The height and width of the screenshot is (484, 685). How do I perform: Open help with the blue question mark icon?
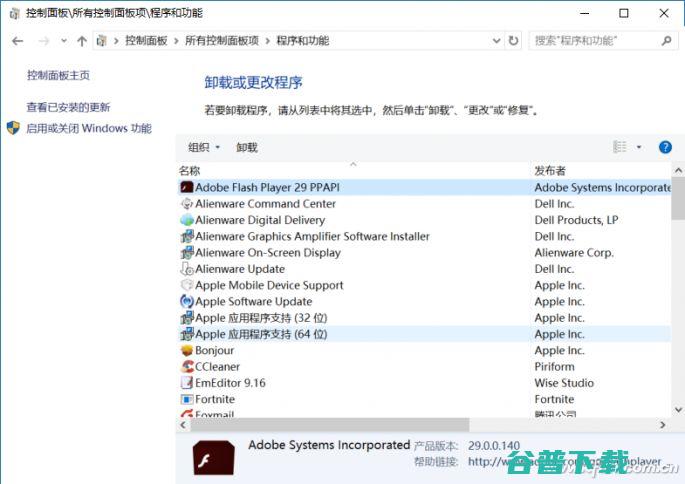tap(665, 147)
